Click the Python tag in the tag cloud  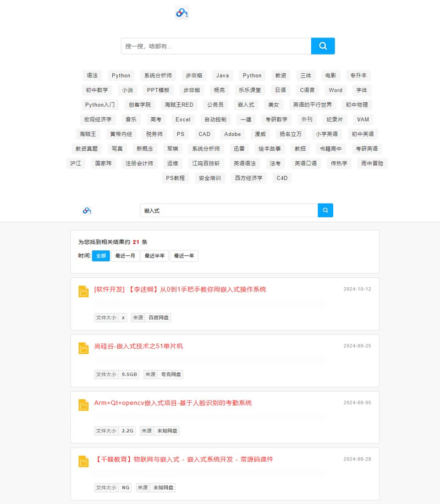coord(120,75)
